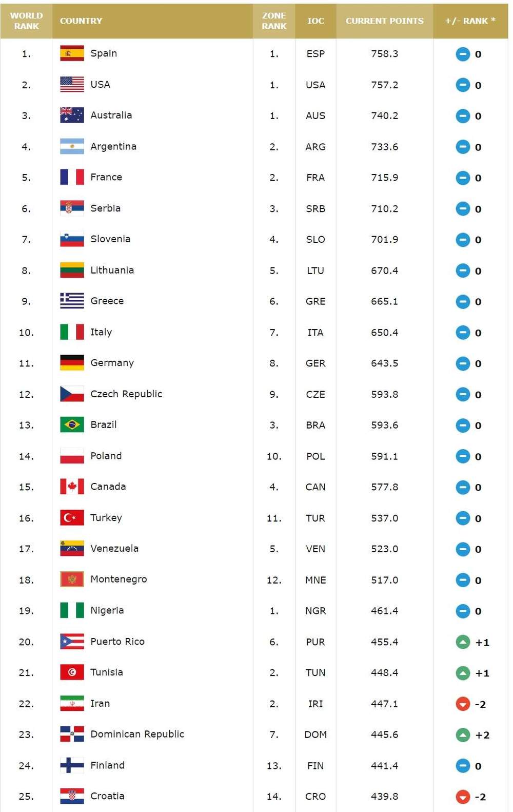This screenshot has width=513, height=812.
Task: Click the Australia flag icon
Action: click(72, 115)
